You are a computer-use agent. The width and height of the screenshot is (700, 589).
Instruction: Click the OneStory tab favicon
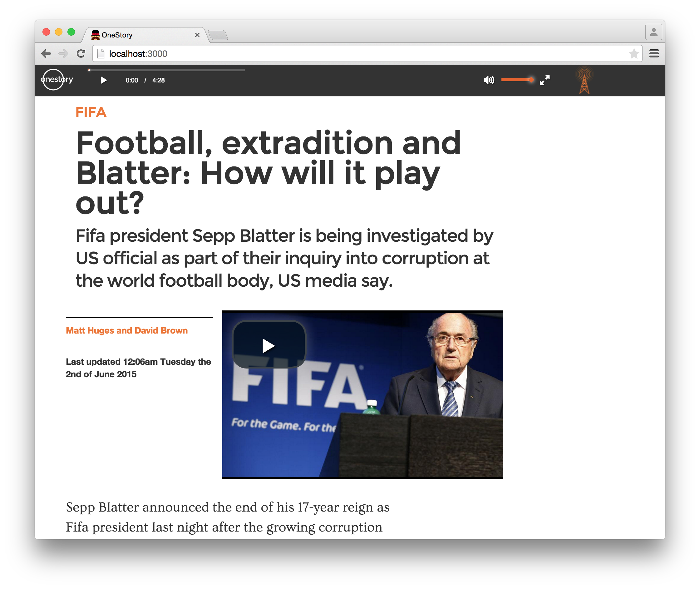click(x=96, y=35)
